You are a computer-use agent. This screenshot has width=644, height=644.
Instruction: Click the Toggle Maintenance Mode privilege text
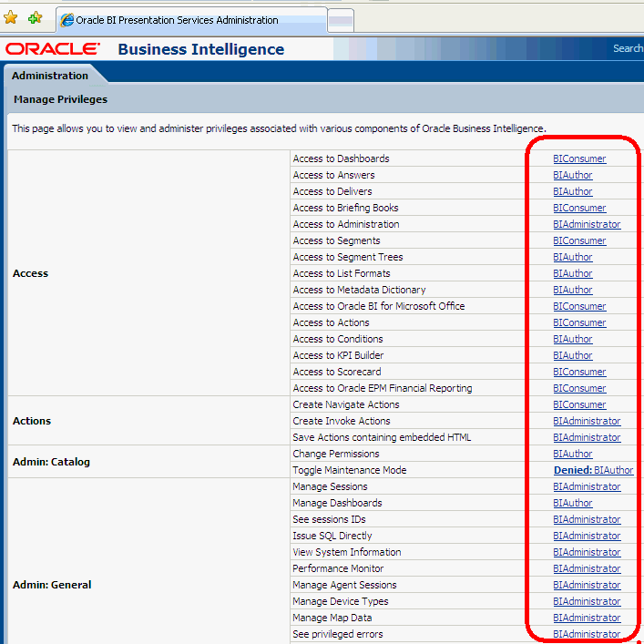point(349,470)
